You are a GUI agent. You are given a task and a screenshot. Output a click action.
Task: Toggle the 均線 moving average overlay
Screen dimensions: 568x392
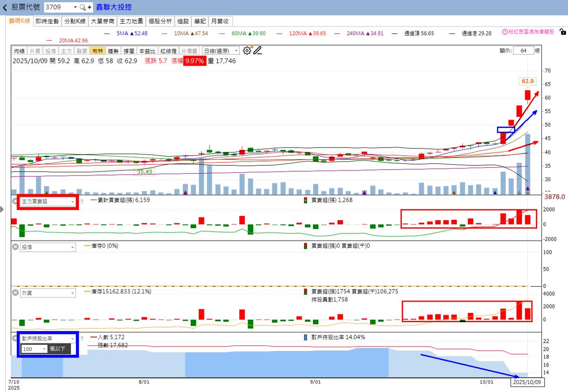(x=19, y=51)
